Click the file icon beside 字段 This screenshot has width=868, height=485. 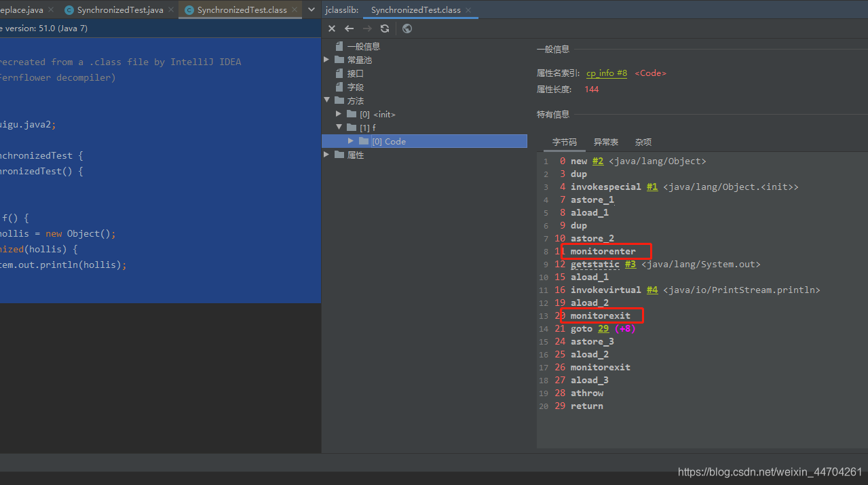[x=339, y=87]
